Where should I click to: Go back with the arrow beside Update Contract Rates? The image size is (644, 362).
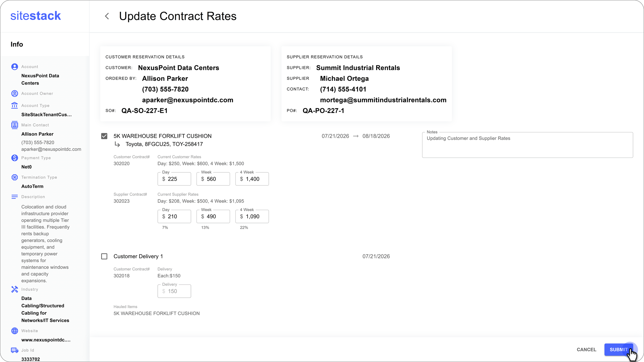pos(107,16)
